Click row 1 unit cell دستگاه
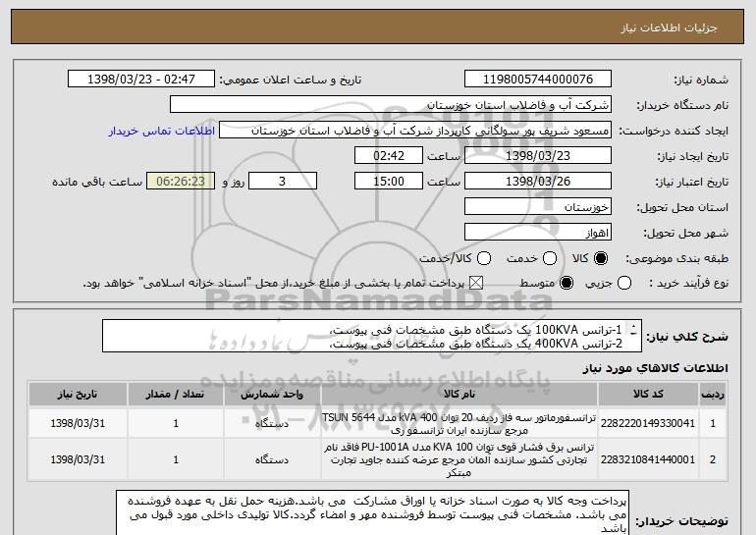The width and height of the screenshot is (756, 535). pyautogui.click(x=272, y=424)
